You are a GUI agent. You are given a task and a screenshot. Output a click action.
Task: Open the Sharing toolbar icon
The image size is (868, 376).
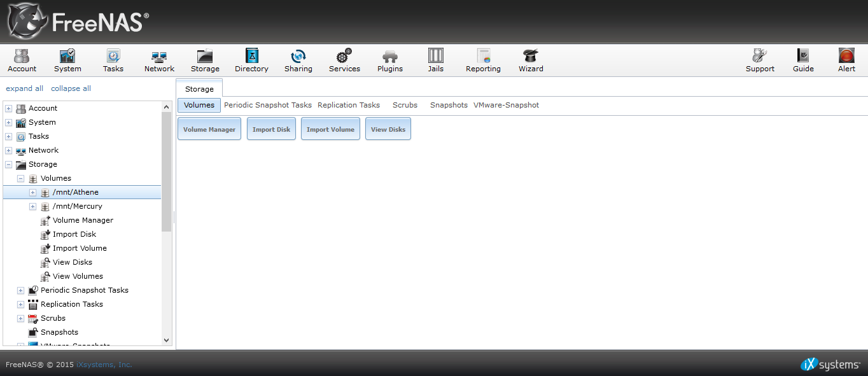[298, 60]
